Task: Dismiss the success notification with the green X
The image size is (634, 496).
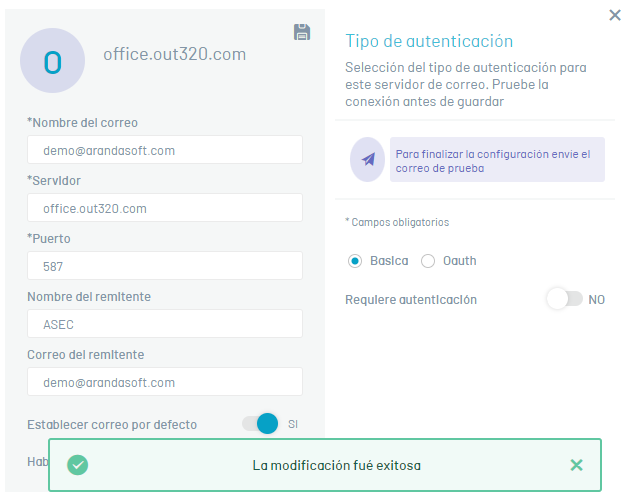Action: pos(576,465)
